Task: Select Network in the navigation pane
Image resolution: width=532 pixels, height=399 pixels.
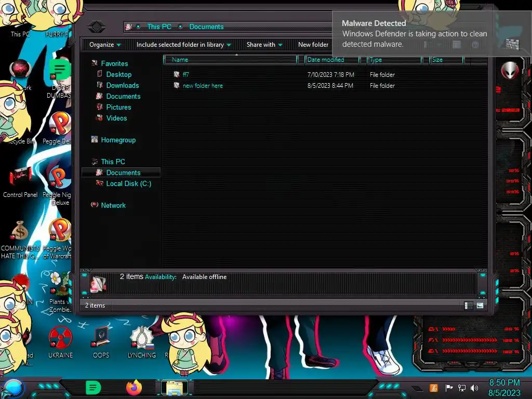Action: (x=113, y=205)
